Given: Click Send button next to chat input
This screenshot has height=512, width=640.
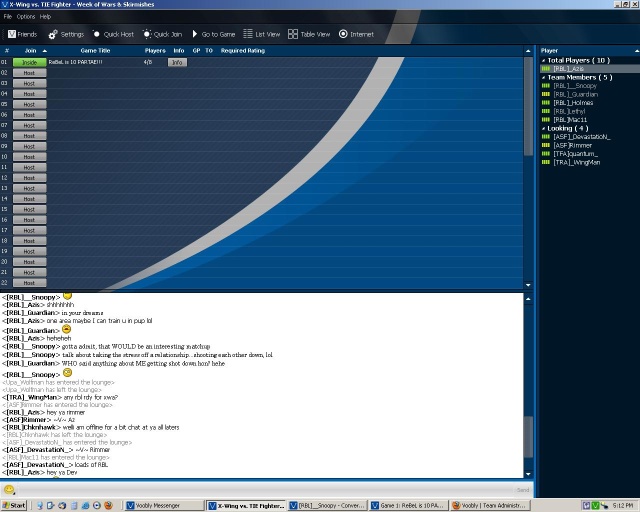Looking at the screenshot, I should 523,490.
